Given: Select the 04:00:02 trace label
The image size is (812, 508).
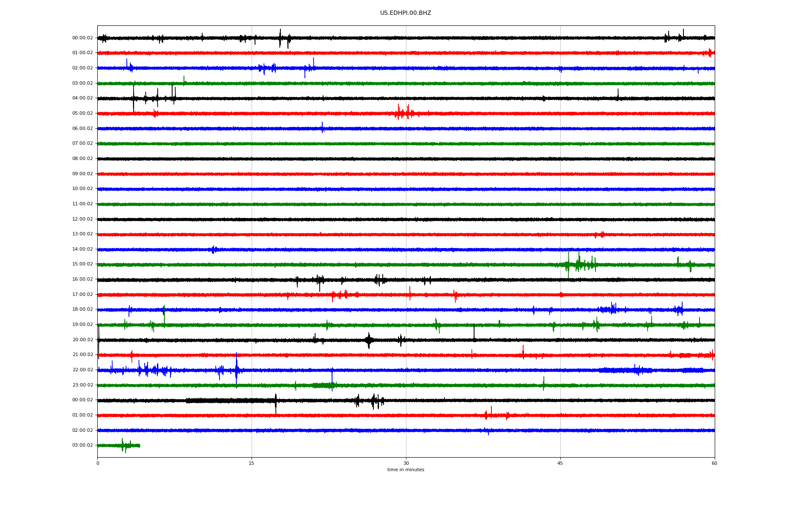Looking at the screenshot, I should 82,98.
